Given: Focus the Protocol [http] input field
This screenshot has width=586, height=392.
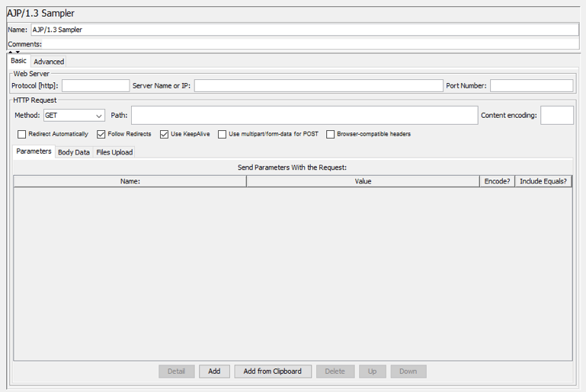Looking at the screenshot, I should (x=95, y=86).
